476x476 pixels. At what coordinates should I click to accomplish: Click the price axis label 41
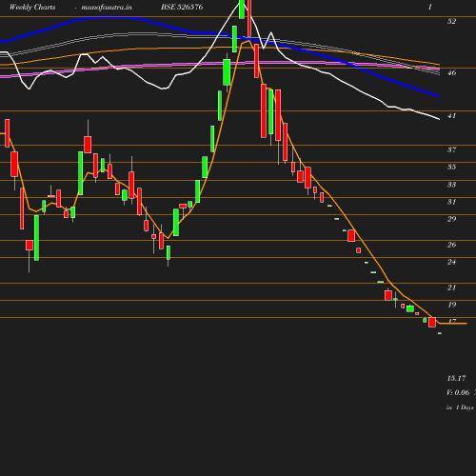[x=451, y=116]
